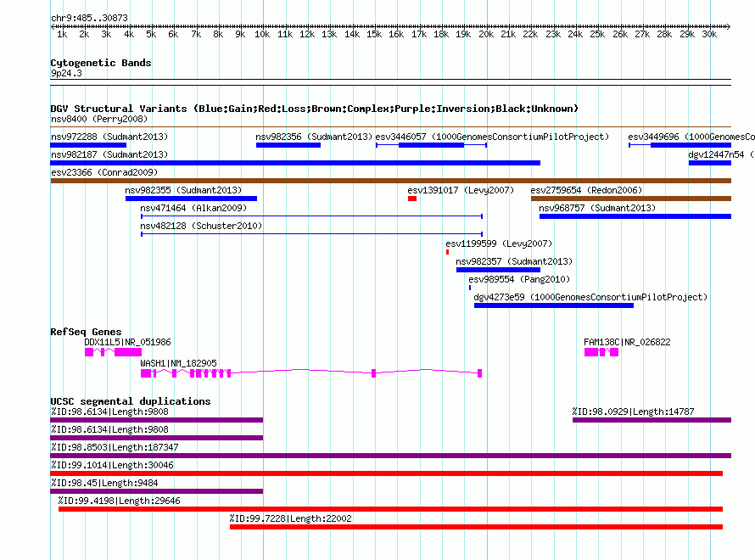This screenshot has height=560, width=755.
Task: Click the 20k mark on the ruler
Action: (486, 34)
